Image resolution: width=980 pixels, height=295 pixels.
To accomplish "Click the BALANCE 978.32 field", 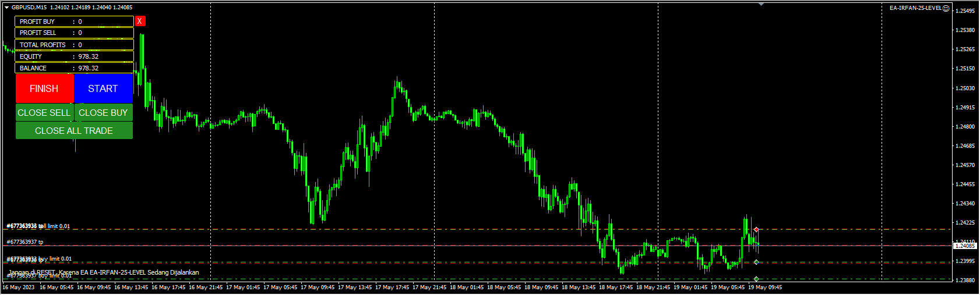I will (x=74, y=68).
